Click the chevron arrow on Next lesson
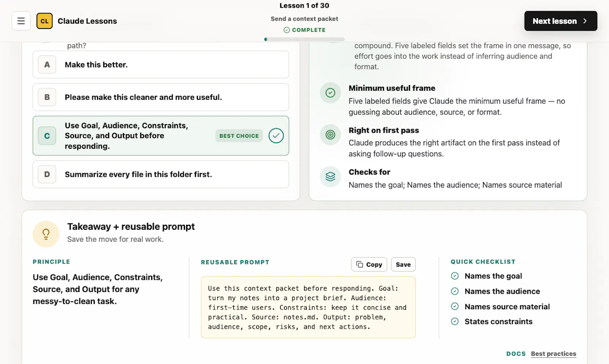 (585, 21)
